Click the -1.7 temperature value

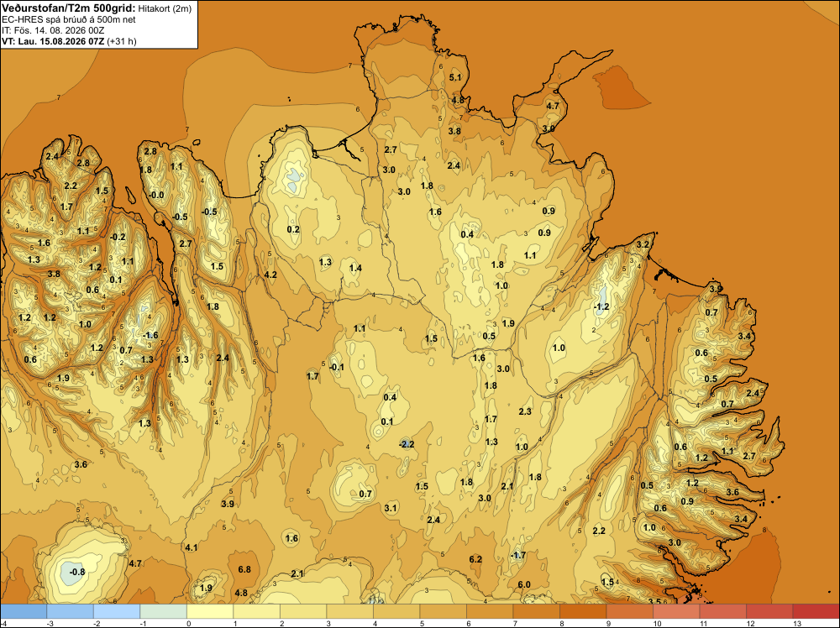point(517,556)
